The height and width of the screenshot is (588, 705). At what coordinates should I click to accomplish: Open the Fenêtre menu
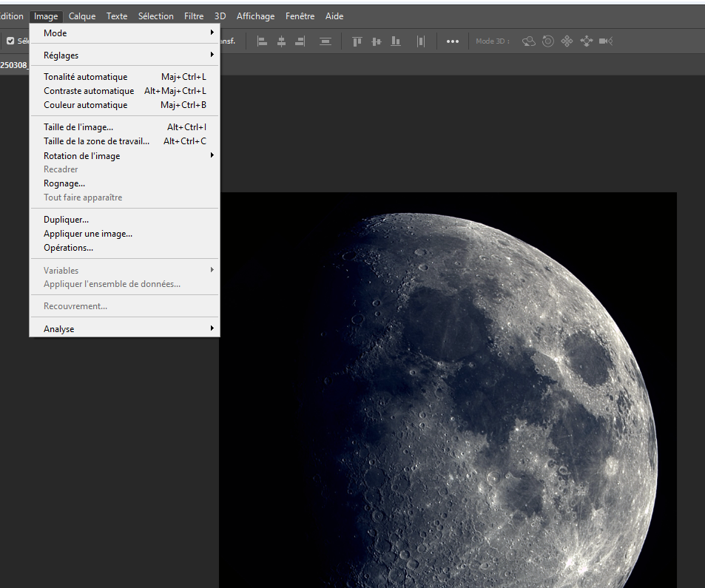pyautogui.click(x=300, y=16)
